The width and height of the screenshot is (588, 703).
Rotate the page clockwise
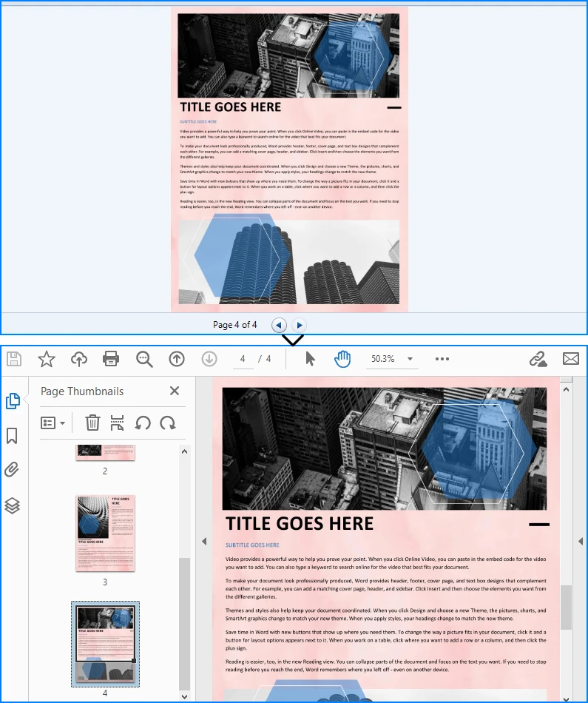(168, 423)
